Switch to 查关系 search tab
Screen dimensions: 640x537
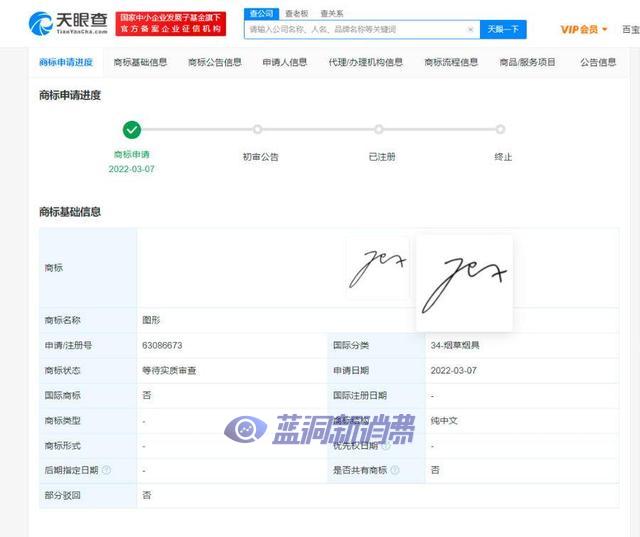(x=332, y=13)
